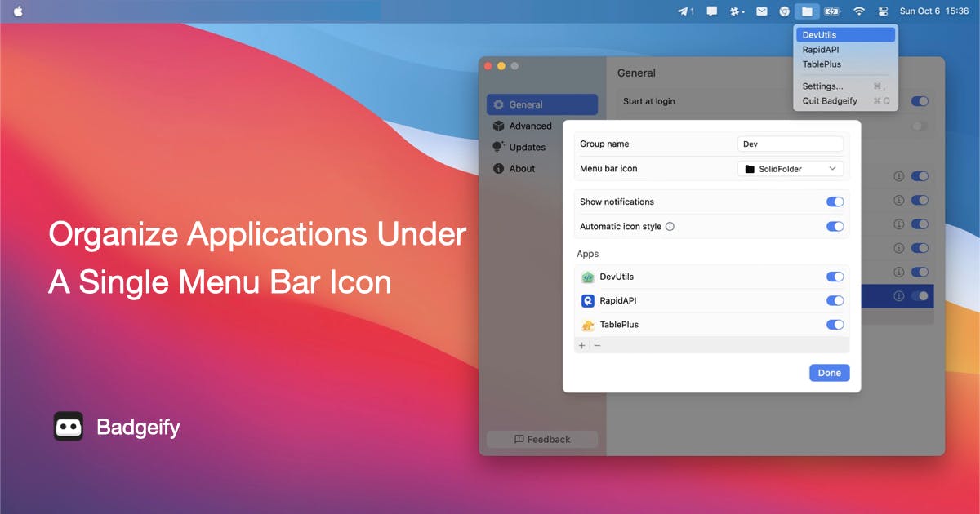Click info icon beside Automatic icon style
The width and height of the screenshot is (980, 514).
point(670,227)
